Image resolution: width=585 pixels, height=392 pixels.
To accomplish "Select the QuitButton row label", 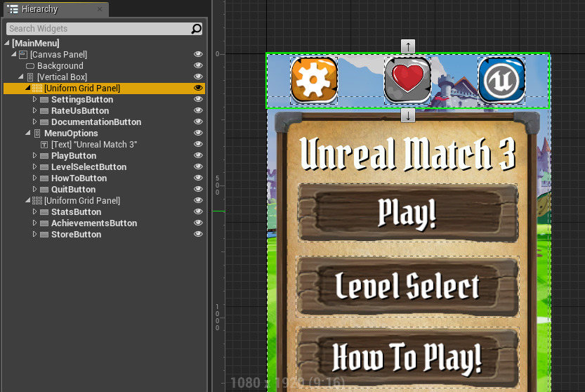I will pos(74,189).
